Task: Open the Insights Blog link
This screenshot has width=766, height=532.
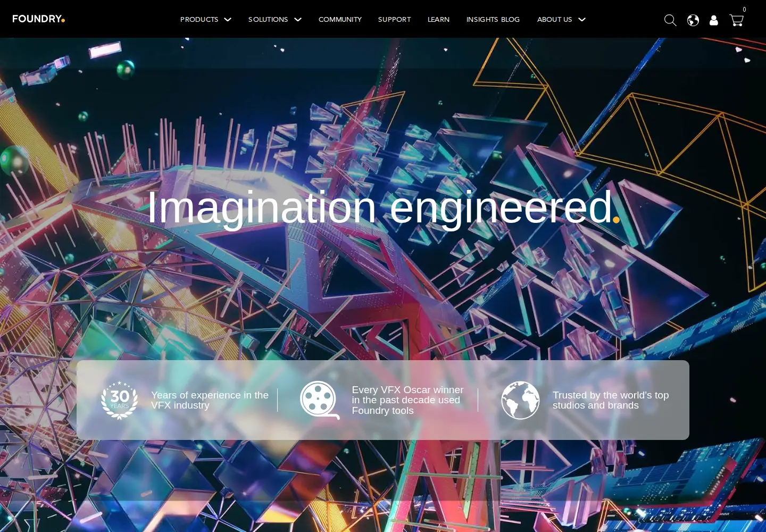Action: point(493,20)
